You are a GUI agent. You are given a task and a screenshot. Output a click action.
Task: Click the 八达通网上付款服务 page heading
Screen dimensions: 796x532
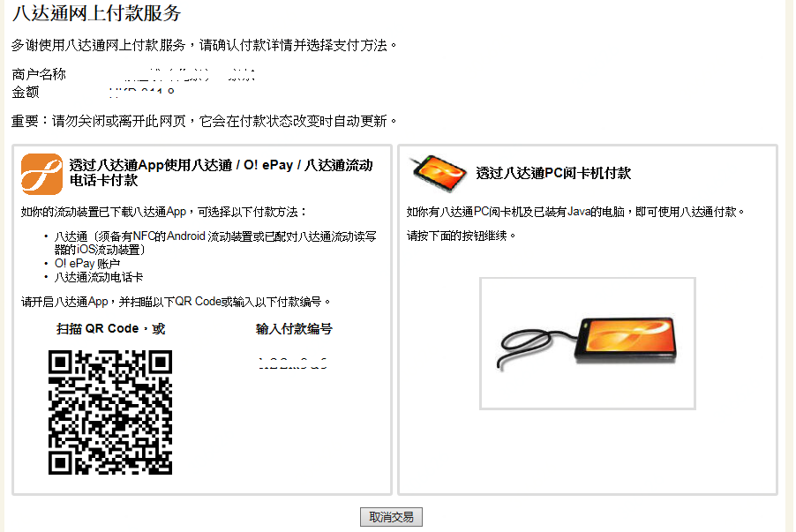point(96,12)
